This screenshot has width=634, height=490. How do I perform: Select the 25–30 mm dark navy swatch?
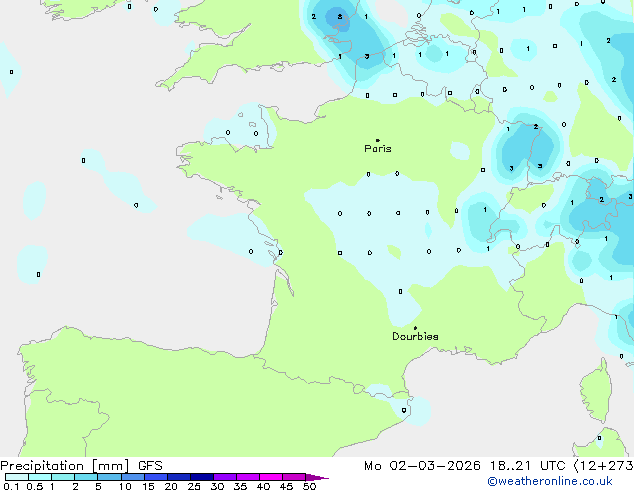click(202, 477)
